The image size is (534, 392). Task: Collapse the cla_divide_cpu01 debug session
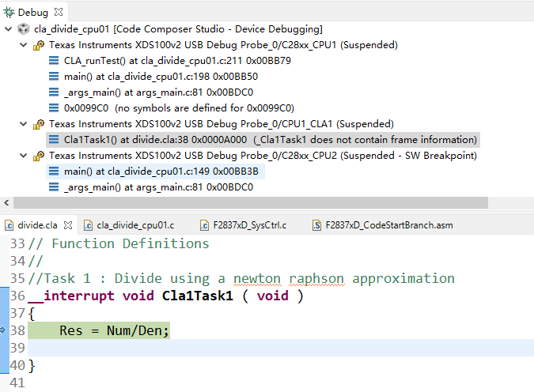8,29
